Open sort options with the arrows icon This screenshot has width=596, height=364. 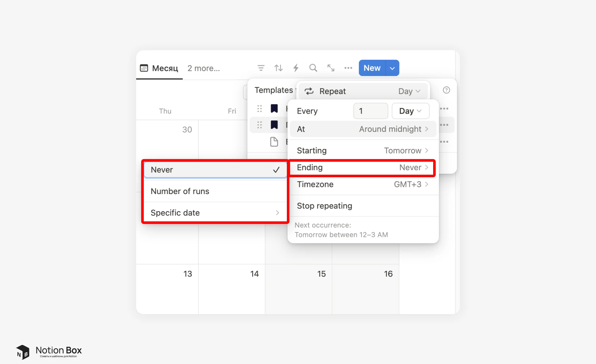278,68
